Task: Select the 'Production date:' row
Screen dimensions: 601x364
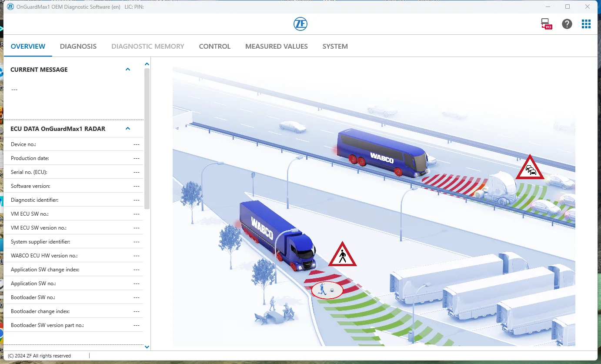Action: click(x=73, y=158)
